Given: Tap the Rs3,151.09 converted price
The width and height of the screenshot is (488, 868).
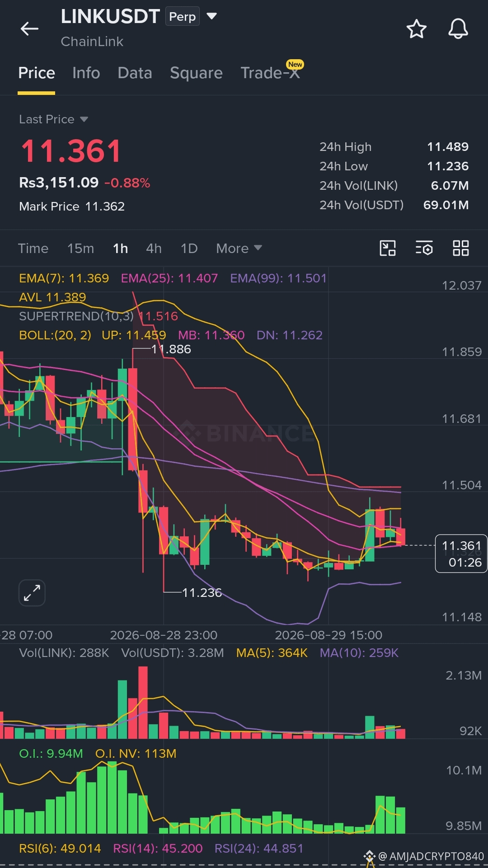Looking at the screenshot, I should pyautogui.click(x=59, y=183).
